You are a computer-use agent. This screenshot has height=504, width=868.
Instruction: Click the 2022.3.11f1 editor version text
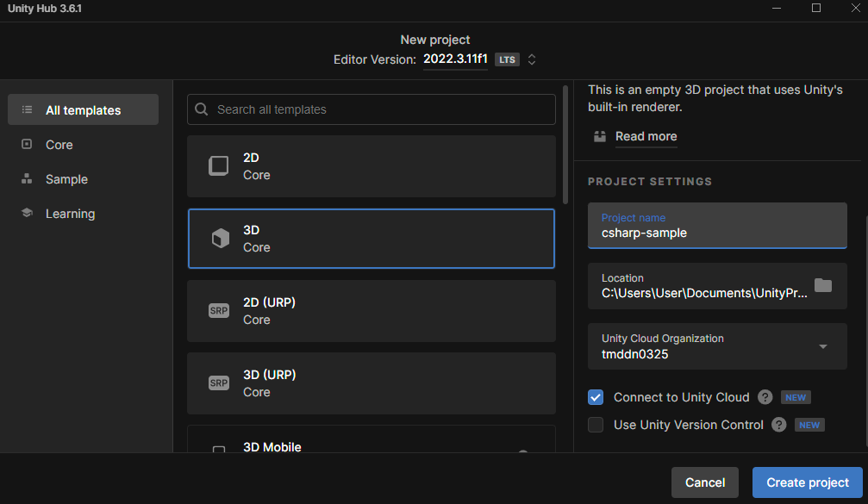pyautogui.click(x=455, y=59)
